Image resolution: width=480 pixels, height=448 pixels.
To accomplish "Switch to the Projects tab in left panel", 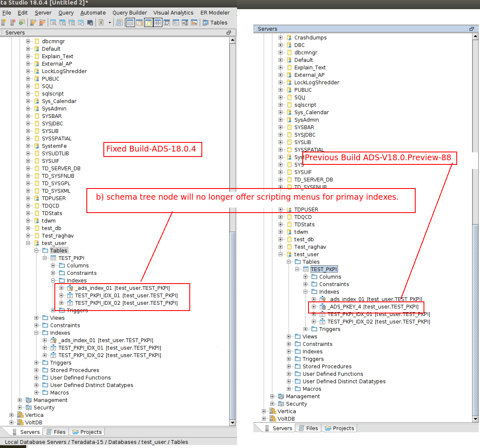I will 87,432.
